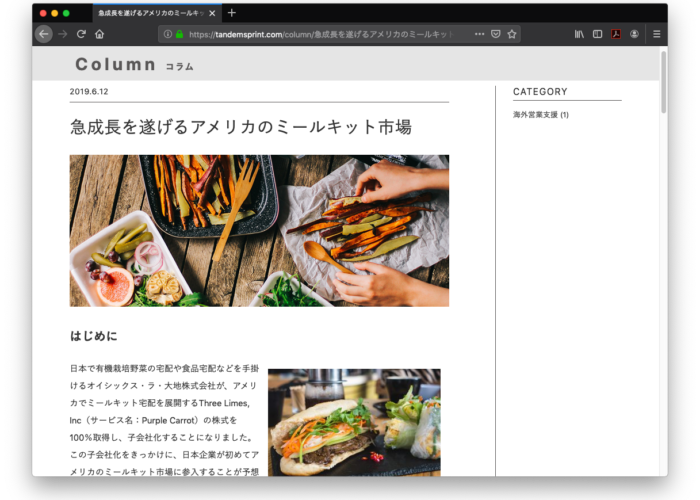
Task: Close the current browser tab
Action: (x=212, y=13)
